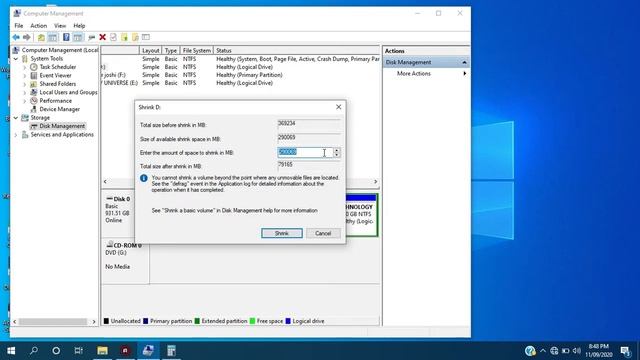Open the Action Center notification icon

pyautogui.click(x=625, y=351)
